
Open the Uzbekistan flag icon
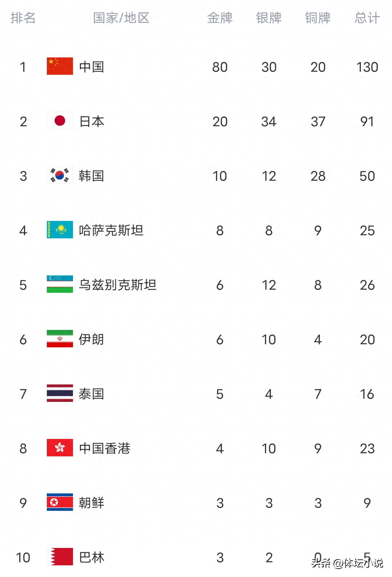60,285
